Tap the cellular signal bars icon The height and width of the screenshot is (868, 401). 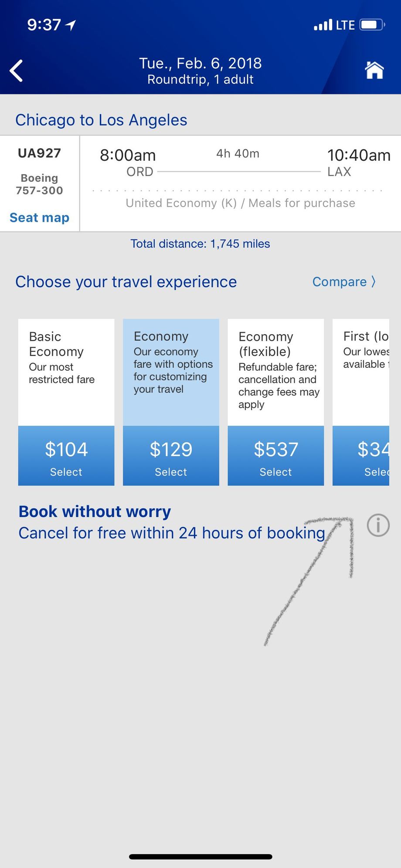(323, 25)
